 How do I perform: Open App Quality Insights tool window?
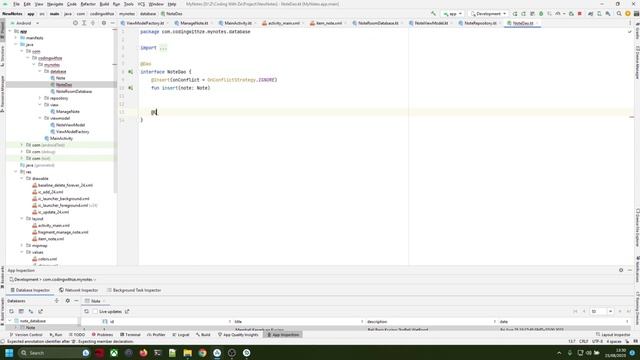(238, 335)
